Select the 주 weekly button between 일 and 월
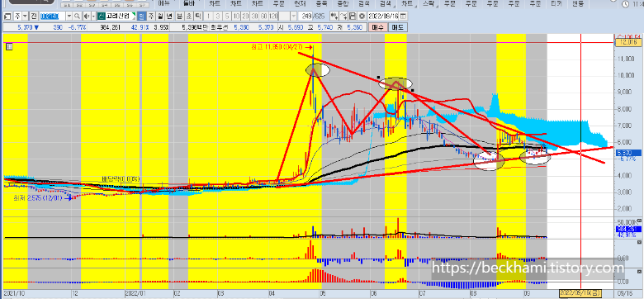 click(151, 17)
